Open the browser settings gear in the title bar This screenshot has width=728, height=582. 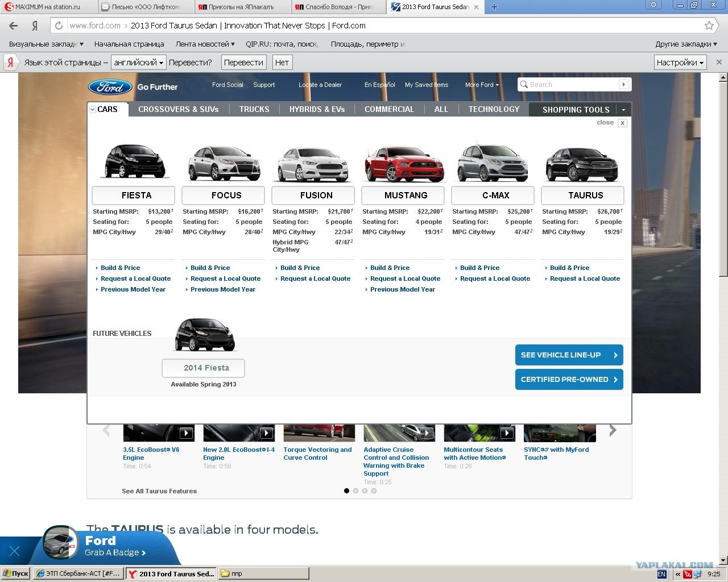[x=653, y=5]
